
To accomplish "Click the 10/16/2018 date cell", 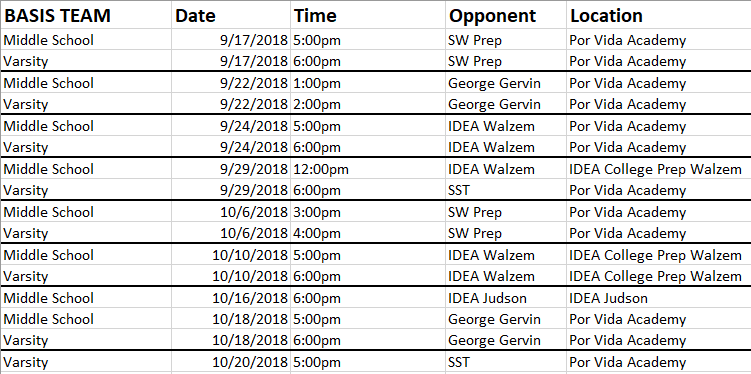I will pyautogui.click(x=231, y=298).
